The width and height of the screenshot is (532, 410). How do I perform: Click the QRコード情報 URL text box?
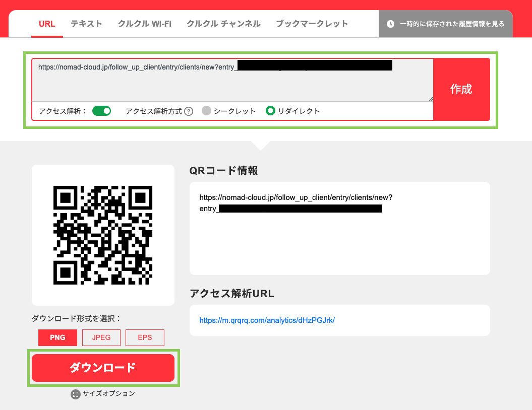340,228
